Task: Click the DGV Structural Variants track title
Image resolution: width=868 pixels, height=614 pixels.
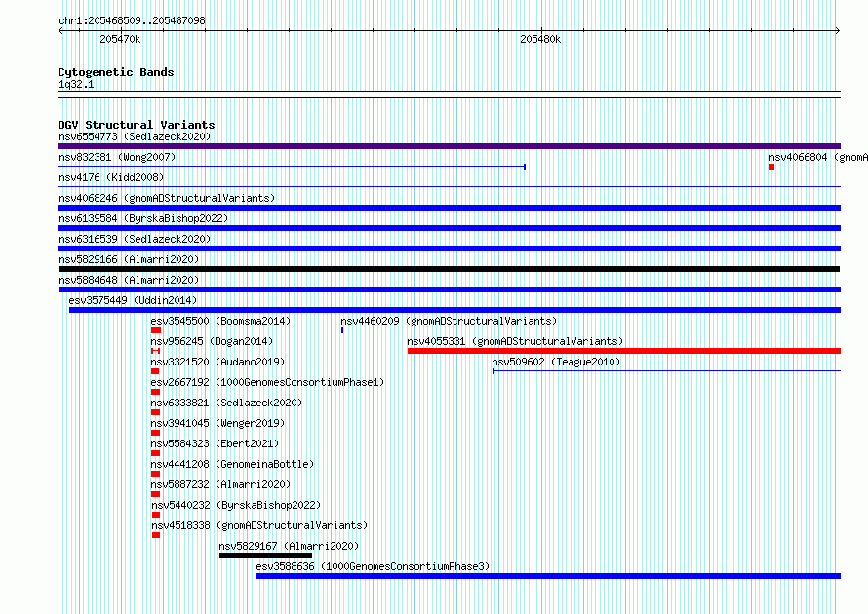Action: coord(137,125)
